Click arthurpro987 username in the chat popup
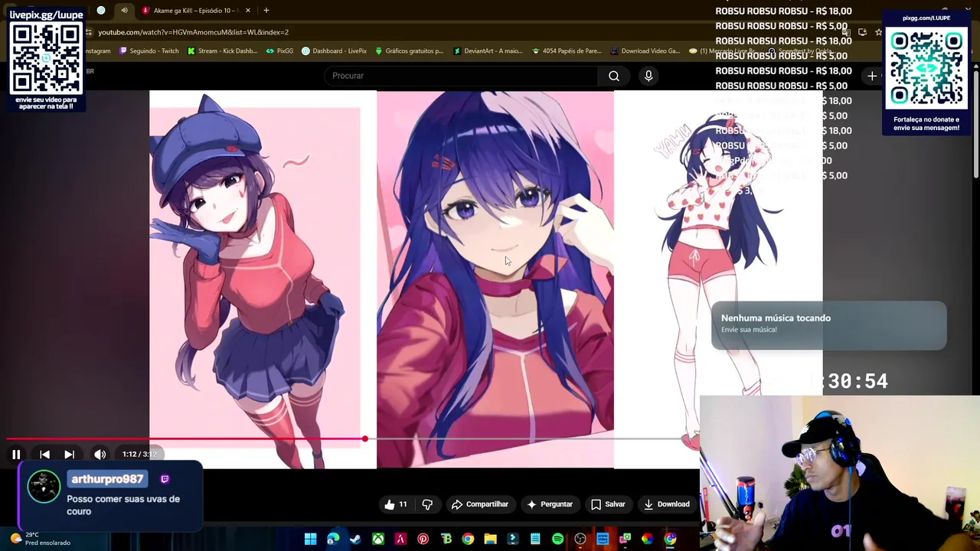980x551 pixels. click(x=107, y=479)
